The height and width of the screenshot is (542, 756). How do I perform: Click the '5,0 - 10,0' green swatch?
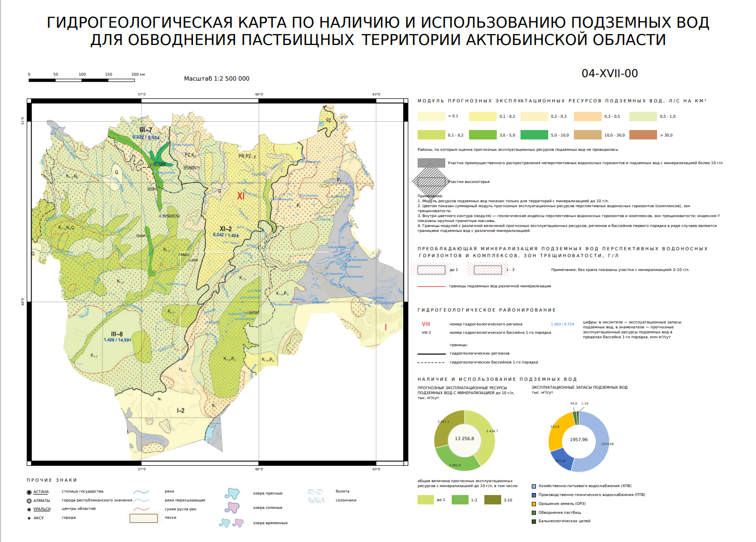click(534, 135)
